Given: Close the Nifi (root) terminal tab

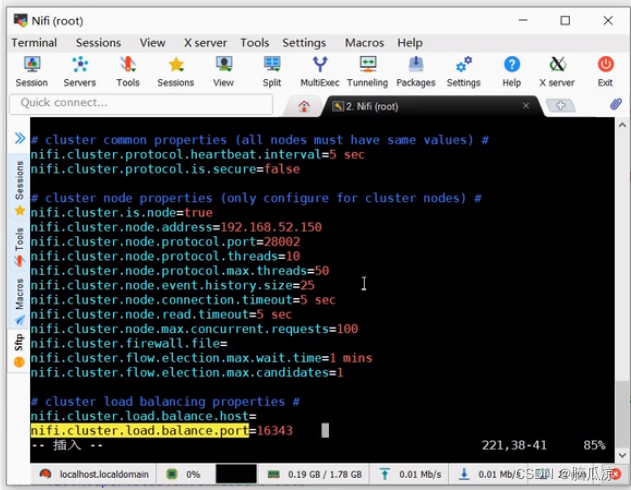Looking at the screenshot, I should click(526, 105).
